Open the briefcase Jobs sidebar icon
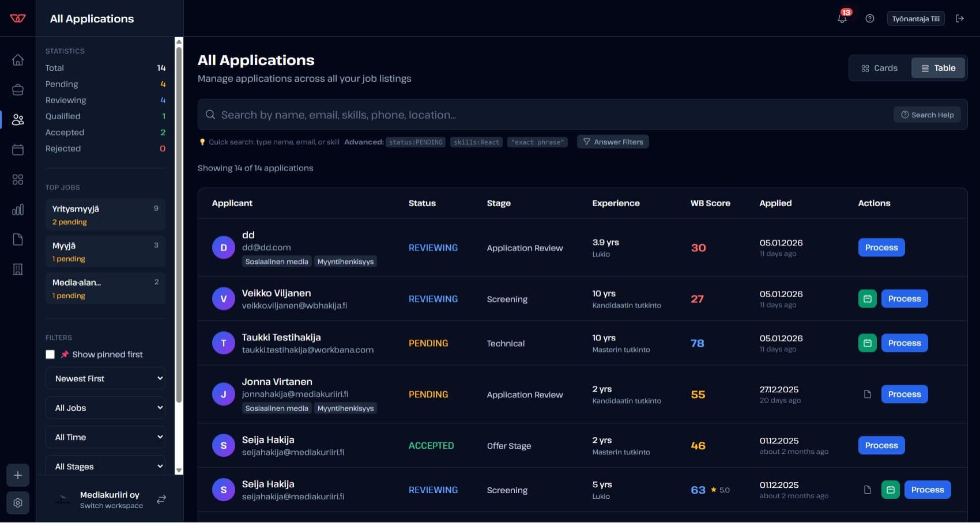 point(18,90)
